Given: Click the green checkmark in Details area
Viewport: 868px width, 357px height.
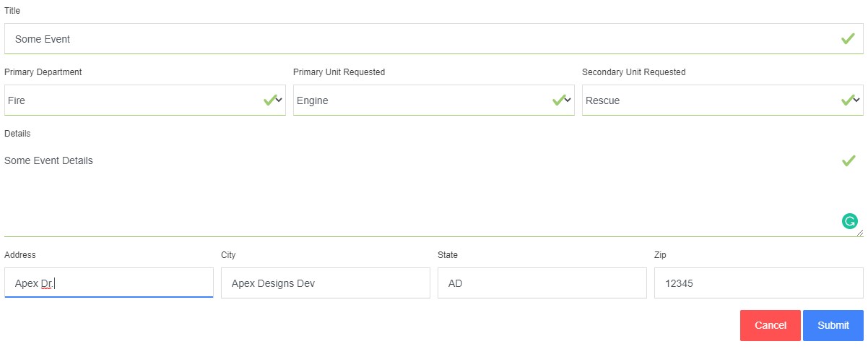Looking at the screenshot, I should [849, 160].
